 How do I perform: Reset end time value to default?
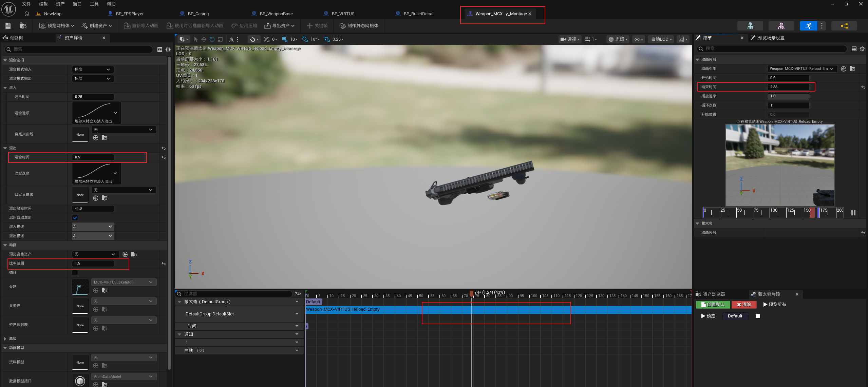(863, 87)
